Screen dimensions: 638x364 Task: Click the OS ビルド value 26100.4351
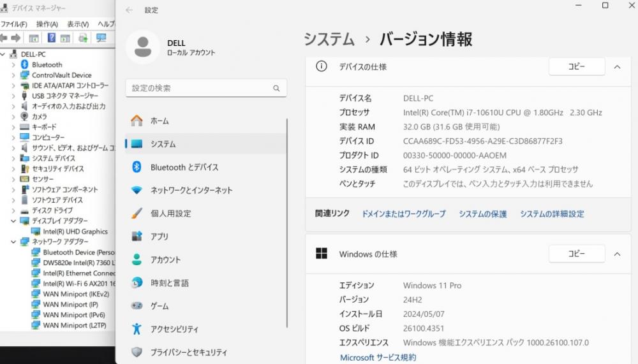click(x=424, y=328)
